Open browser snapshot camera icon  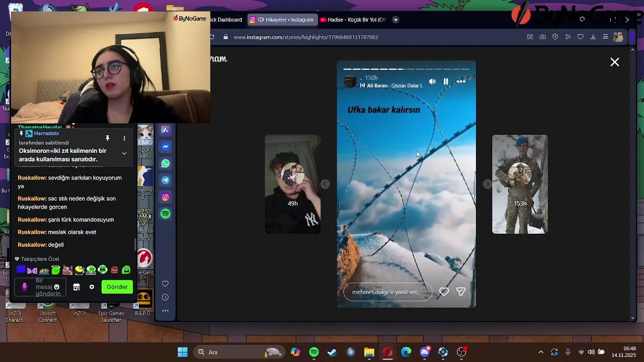(x=542, y=37)
